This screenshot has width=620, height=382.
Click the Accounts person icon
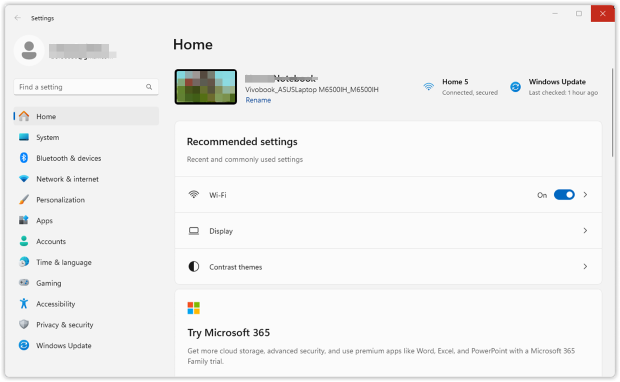click(x=24, y=241)
